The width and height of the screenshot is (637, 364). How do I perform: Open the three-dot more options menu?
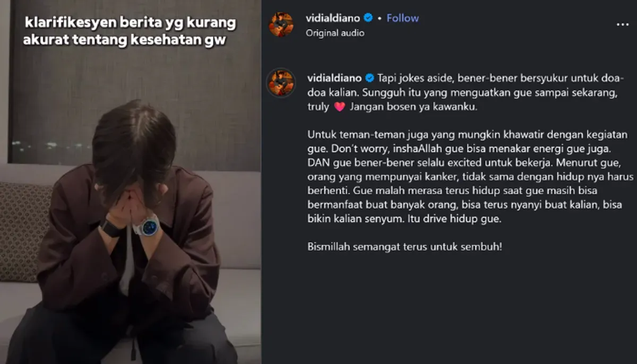pos(622,24)
